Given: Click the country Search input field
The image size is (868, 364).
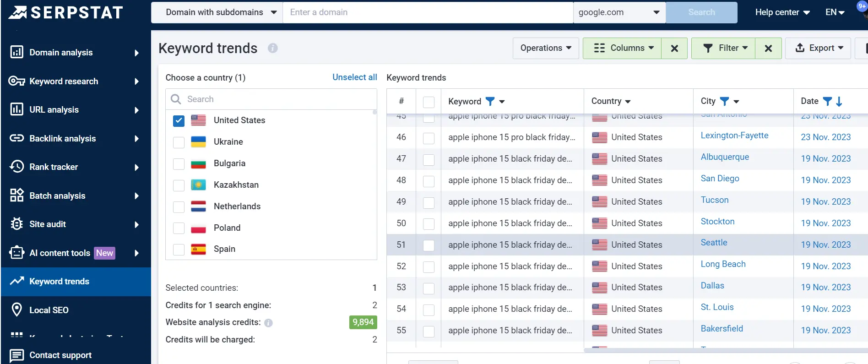Looking at the screenshot, I should 271,99.
